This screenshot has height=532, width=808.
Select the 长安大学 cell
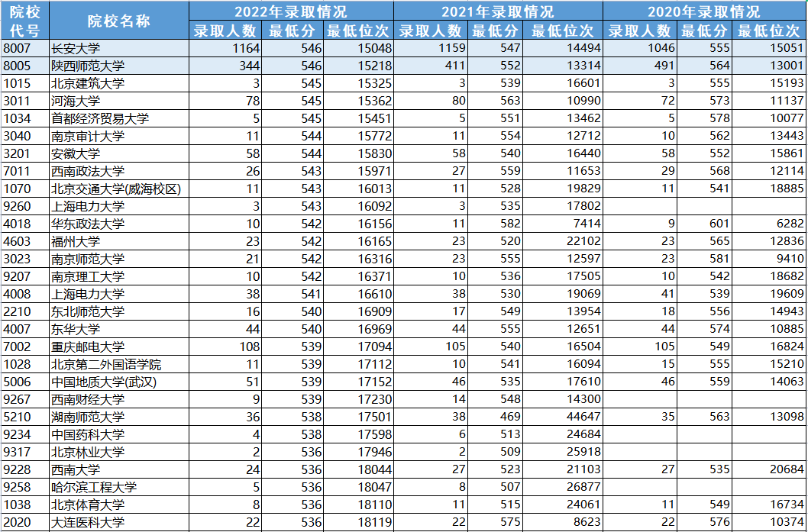pos(119,49)
